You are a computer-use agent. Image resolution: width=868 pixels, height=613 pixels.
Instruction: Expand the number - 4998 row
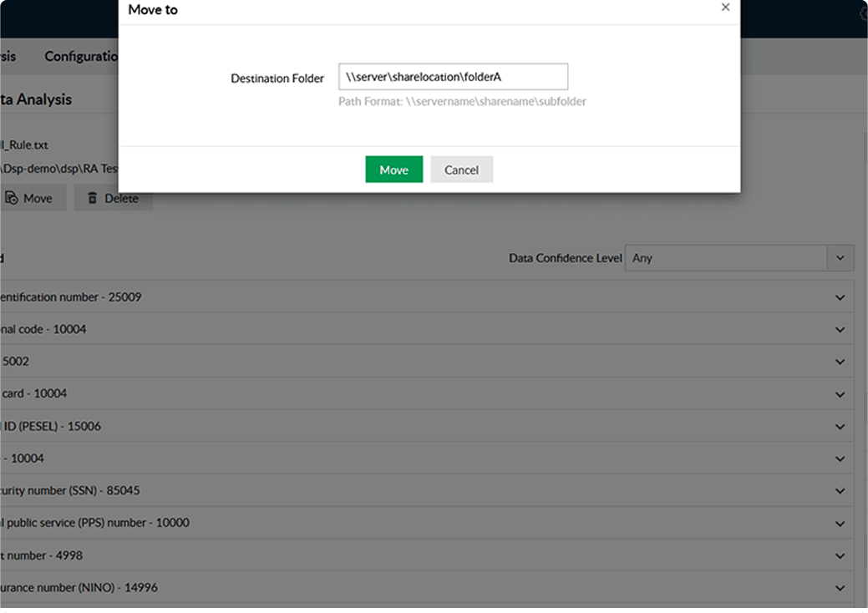[x=840, y=555]
